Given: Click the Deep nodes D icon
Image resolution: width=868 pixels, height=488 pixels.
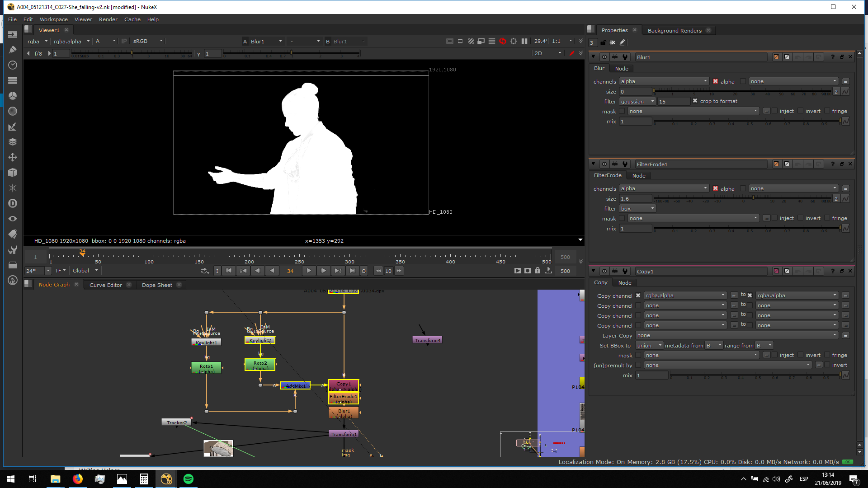Looking at the screenshot, I should [x=13, y=203].
